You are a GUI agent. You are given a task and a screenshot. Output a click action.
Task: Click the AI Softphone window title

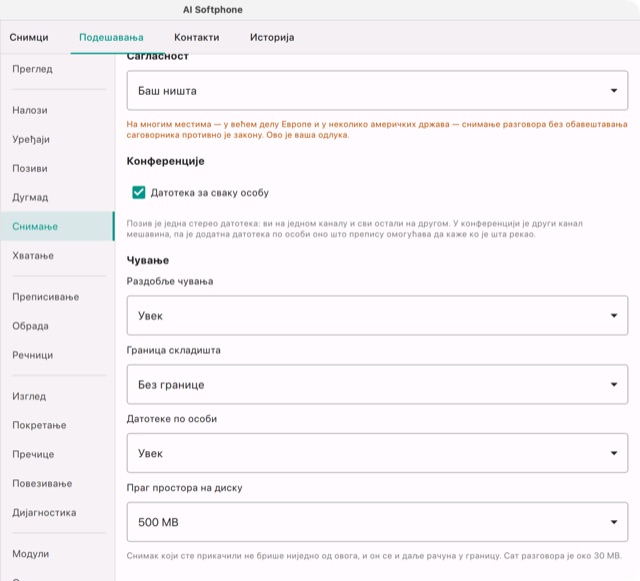point(213,10)
